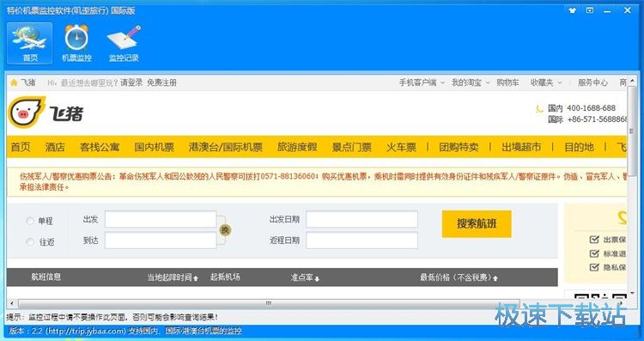The image size is (644, 341).
Task: Open the 旅游度假 tab
Action: pos(297,147)
